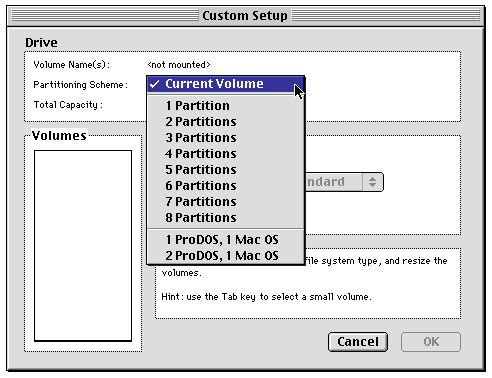The width and height of the screenshot is (492, 378).
Task: Choose 7 Partitions from the scheme menu
Action: pos(226,202)
